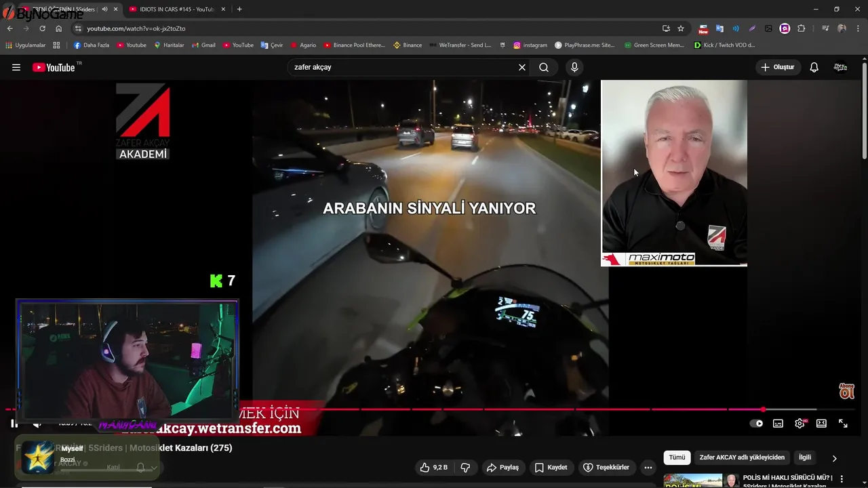The image size is (868, 488).
Task: Open the Agario bookmark
Action: pyautogui.click(x=303, y=45)
